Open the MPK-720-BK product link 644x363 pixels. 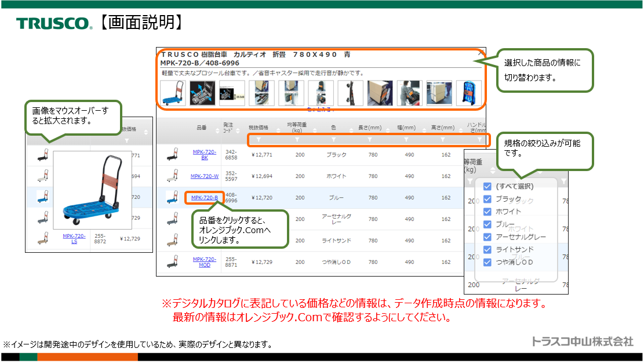[204, 155]
